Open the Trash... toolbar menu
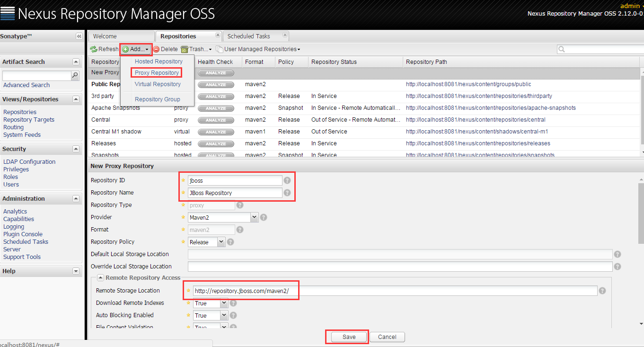The image size is (644, 347). coord(196,49)
